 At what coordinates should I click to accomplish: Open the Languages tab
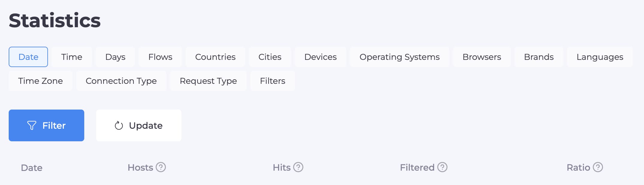[600, 57]
